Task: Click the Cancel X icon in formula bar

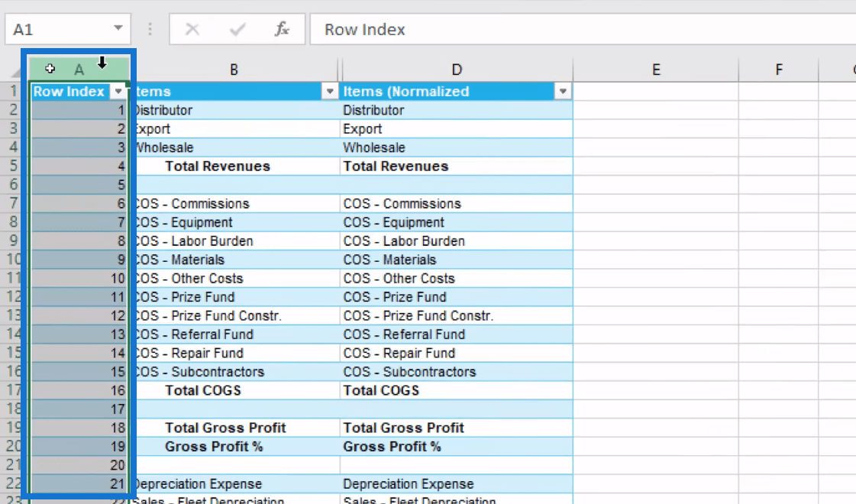Action: [x=192, y=29]
